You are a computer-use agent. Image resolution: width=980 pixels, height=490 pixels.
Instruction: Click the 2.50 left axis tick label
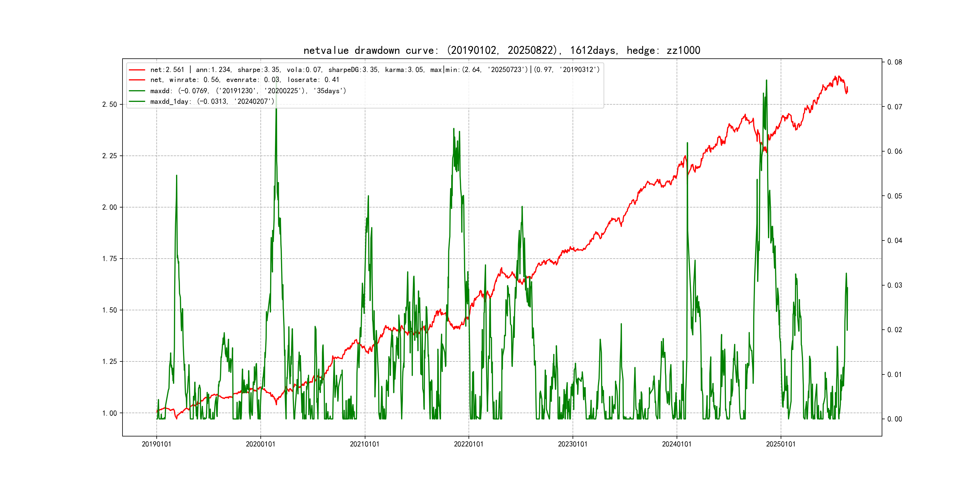pos(109,105)
